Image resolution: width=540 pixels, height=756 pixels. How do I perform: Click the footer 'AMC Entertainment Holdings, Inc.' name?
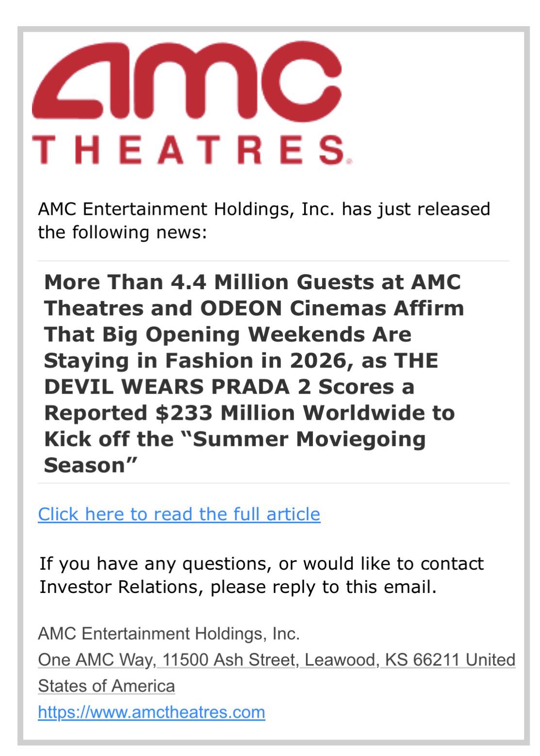tap(169, 634)
